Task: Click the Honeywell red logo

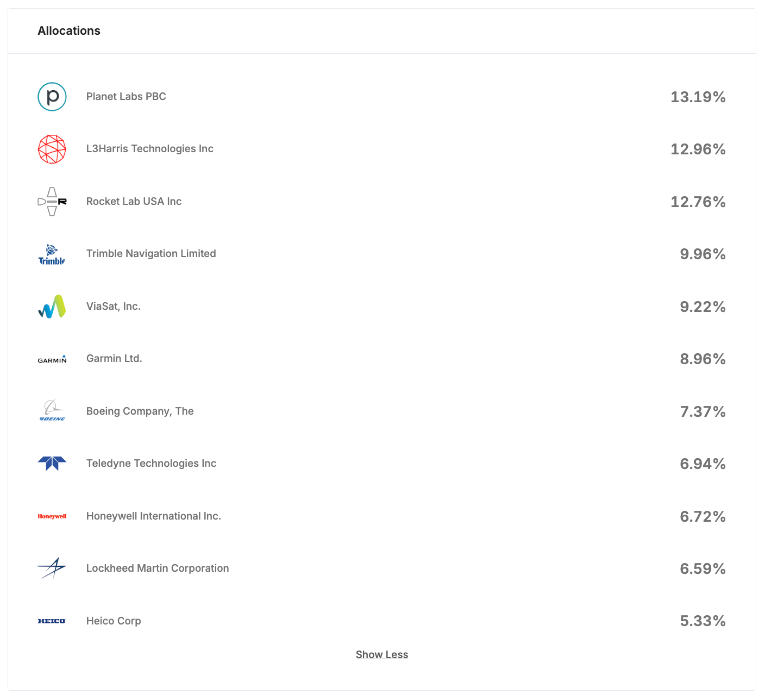Action: tap(52, 516)
